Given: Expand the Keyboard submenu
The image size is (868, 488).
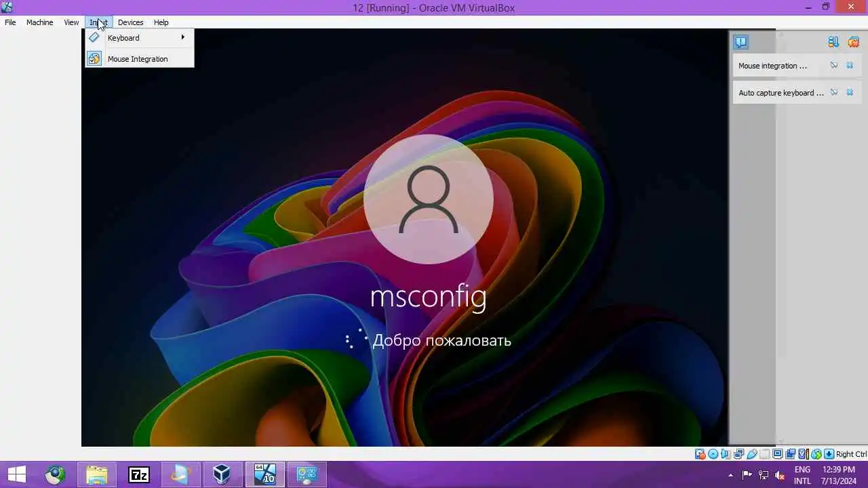Looking at the screenshot, I should click(x=140, y=38).
